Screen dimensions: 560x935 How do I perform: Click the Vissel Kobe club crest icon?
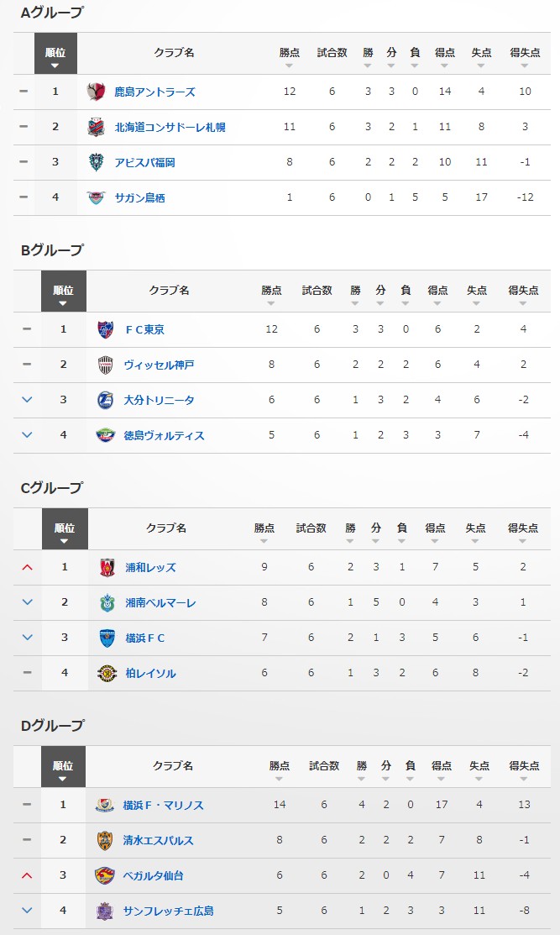tap(105, 365)
